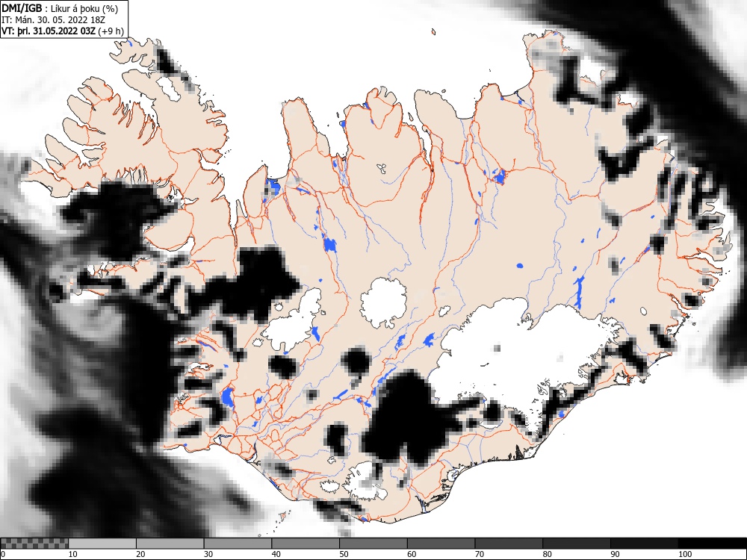Image resolution: width=747 pixels, height=560 pixels.
Task: Click the legend label '10'
Action: (x=73, y=554)
